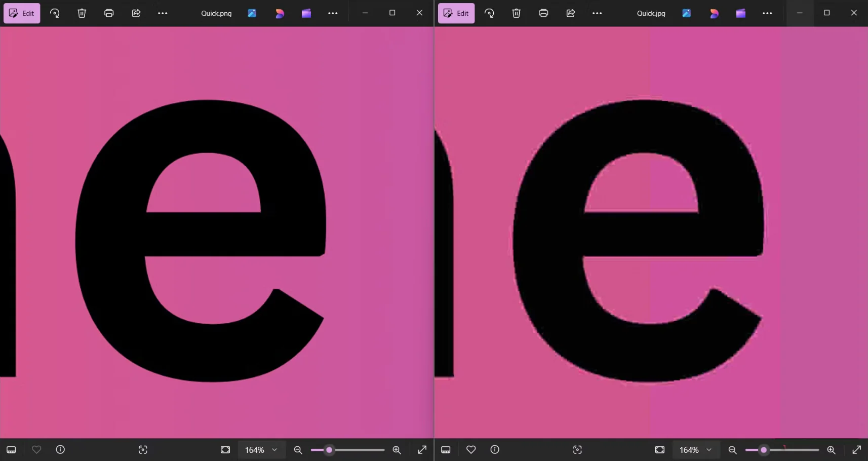Enter fullscreen in Quick.png window
This screenshot has width=868, height=461.
pos(422,450)
